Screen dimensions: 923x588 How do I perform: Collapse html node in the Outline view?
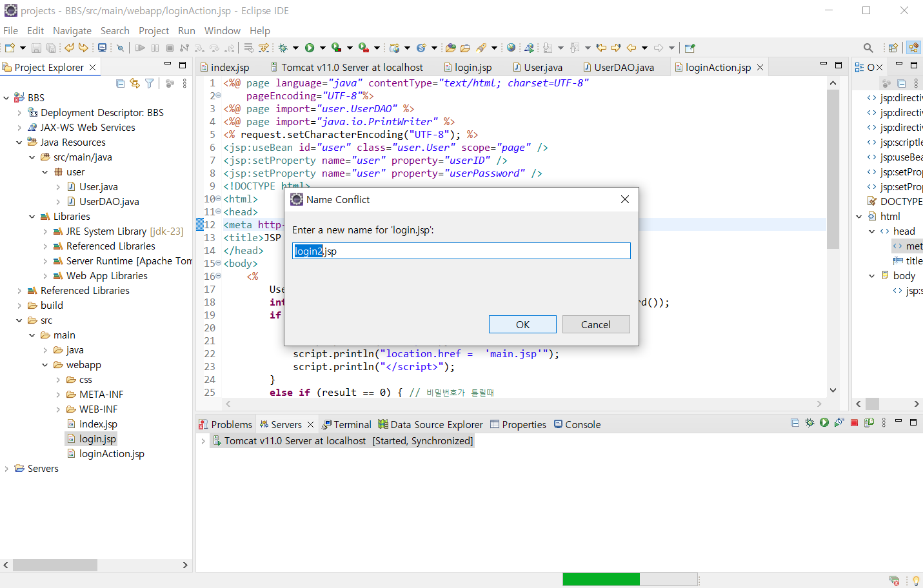pos(859,217)
